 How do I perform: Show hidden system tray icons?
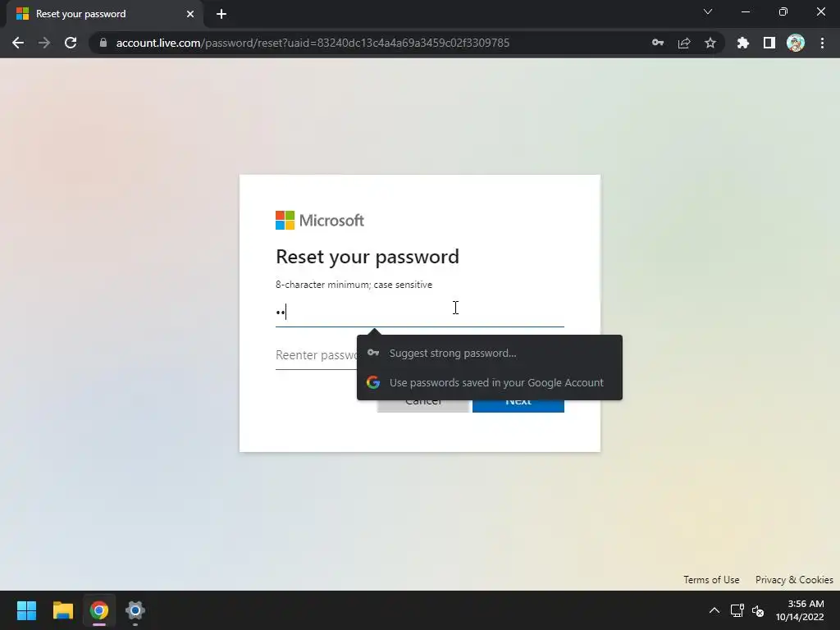coord(714,610)
